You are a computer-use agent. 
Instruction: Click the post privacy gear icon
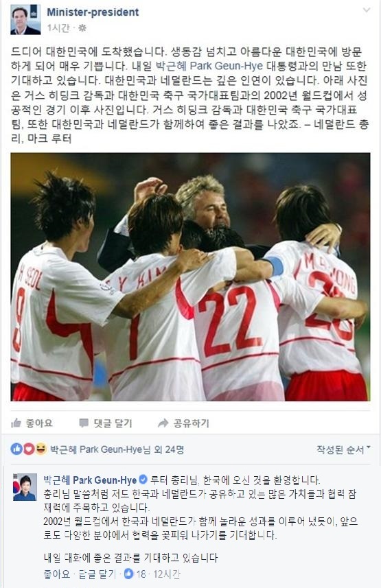[x=82, y=29]
